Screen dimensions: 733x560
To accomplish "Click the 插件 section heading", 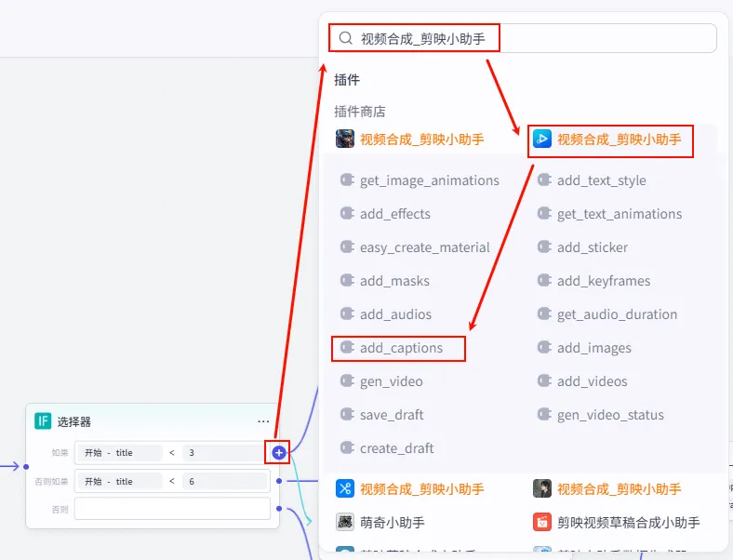I will click(347, 80).
